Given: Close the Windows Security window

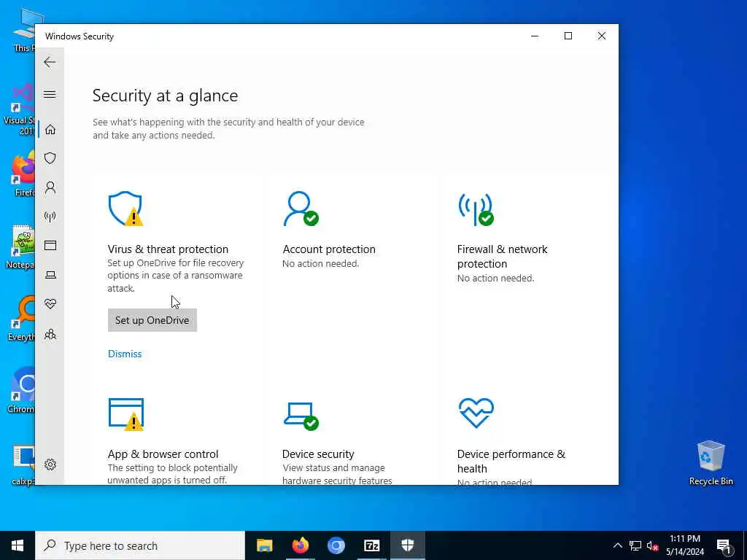Looking at the screenshot, I should pyautogui.click(x=602, y=36).
